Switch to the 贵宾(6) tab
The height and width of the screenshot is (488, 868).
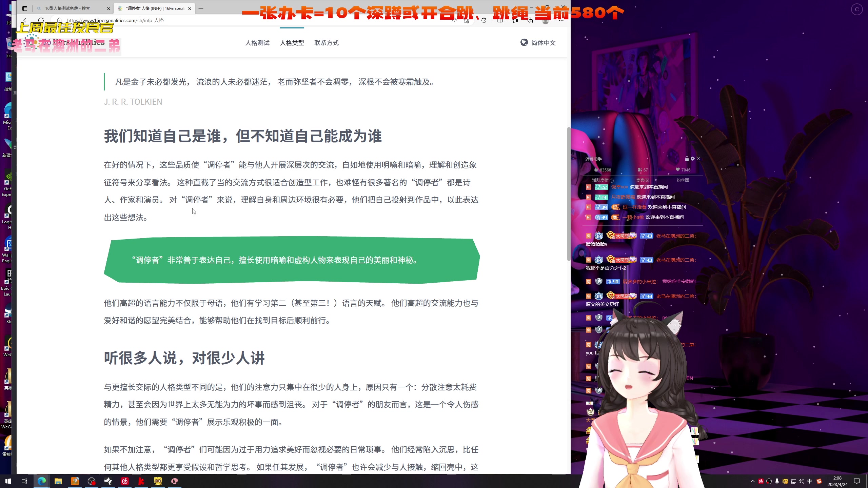(643, 180)
